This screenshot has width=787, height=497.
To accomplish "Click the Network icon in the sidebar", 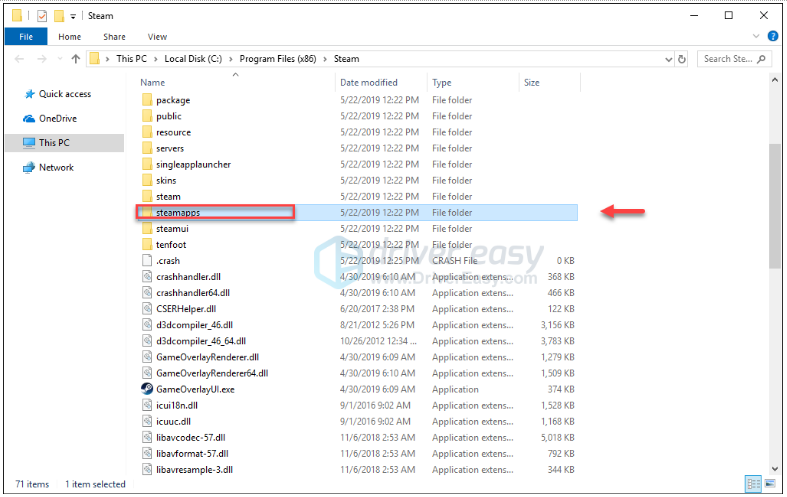I will 28,168.
